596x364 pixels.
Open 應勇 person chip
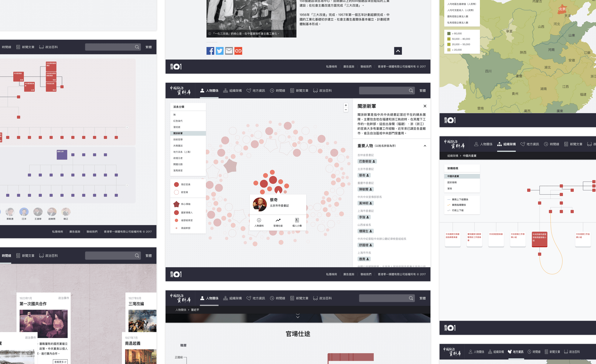click(x=364, y=259)
